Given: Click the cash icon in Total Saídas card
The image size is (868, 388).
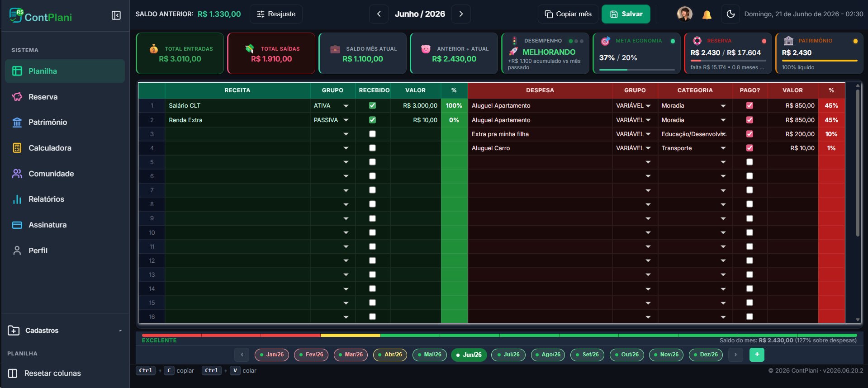Looking at the screenshot, I should click(249, 48).
